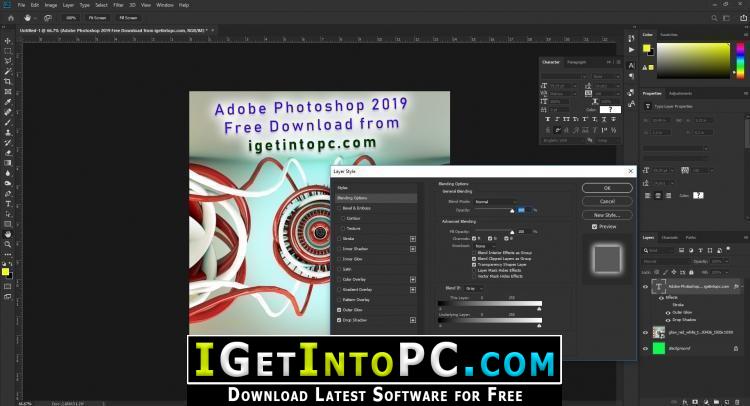
Task: Switch to the Paragraph tab
Action: tap(576, 62)
